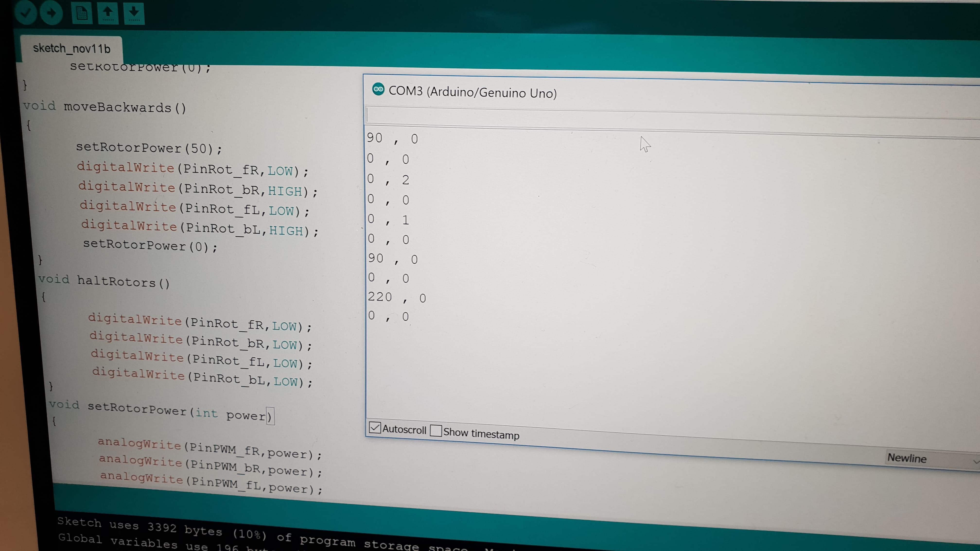Viewport: 980px width, 551px height.
Task: Click the Save sketch down-arrow icon
Action: pyautogui.click(x=134, y=13)
